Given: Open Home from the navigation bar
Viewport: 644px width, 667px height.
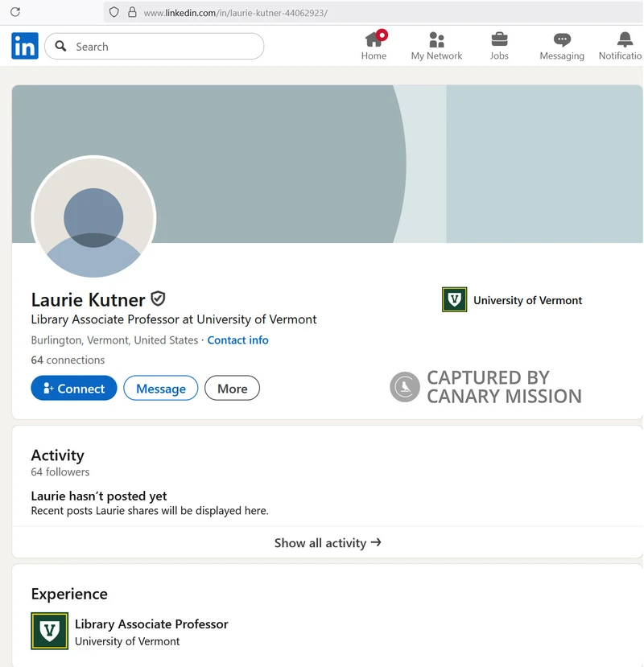Looking at the screenshot, I should tap(374, 46).
